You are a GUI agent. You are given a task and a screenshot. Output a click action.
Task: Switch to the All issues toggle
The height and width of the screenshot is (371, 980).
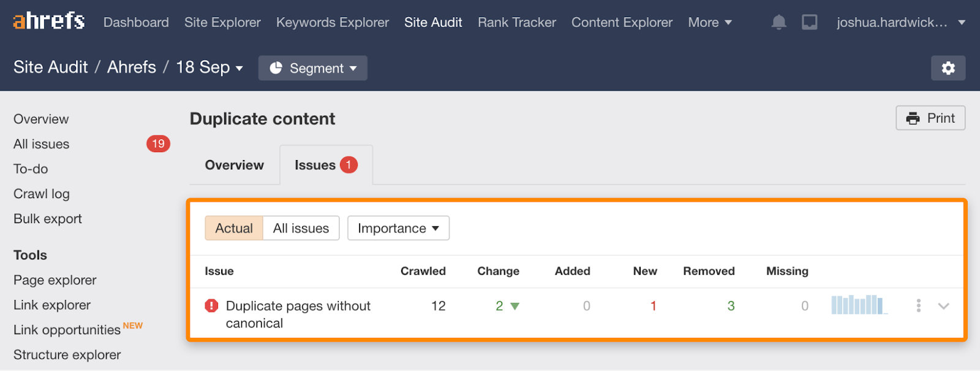301,228
